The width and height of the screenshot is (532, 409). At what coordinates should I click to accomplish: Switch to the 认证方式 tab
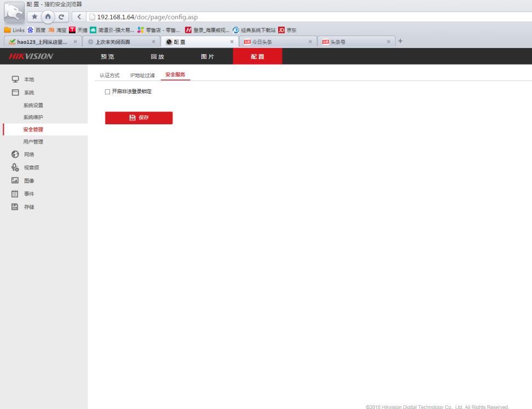109,76
